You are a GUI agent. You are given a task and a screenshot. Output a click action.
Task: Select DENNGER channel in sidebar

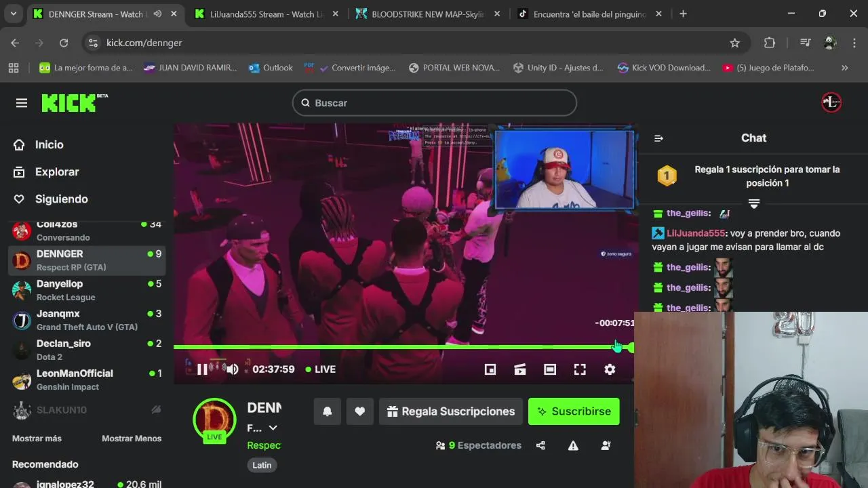(x=87, y=260)
